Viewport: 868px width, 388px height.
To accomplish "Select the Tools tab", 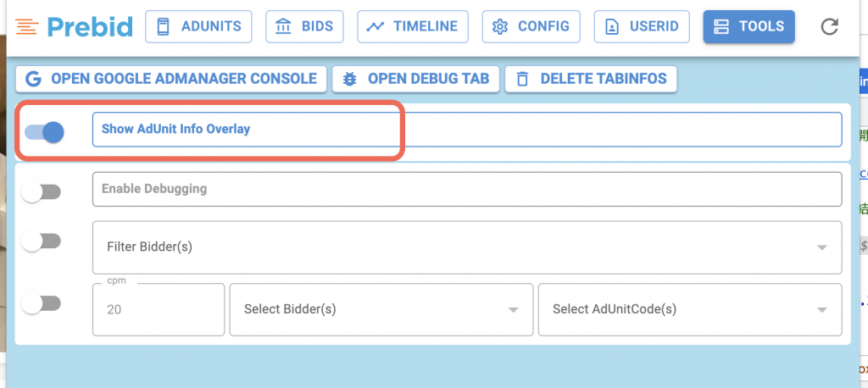I will click(x=749, y=26).
